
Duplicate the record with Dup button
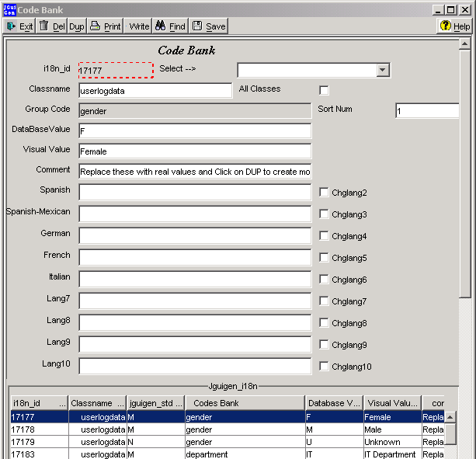(77, 26)
